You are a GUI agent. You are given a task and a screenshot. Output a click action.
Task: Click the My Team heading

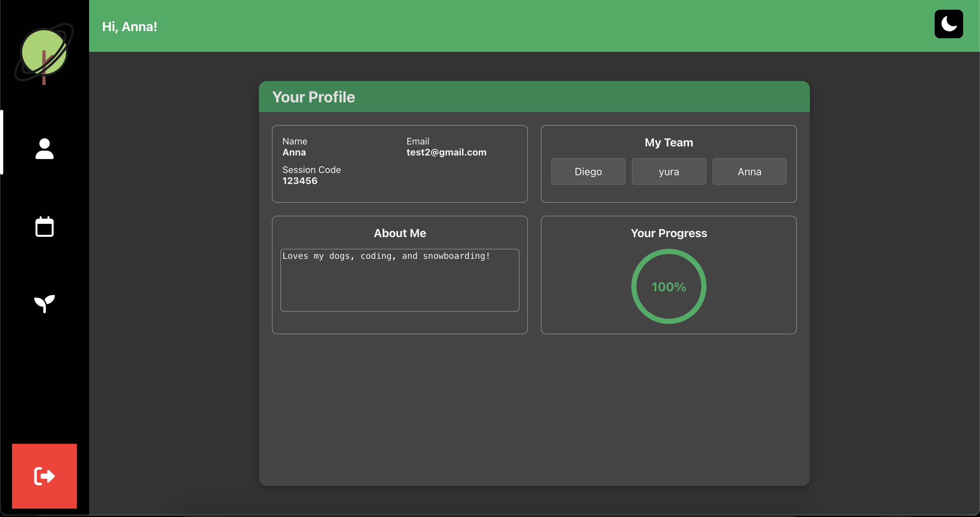pos(669,143)
